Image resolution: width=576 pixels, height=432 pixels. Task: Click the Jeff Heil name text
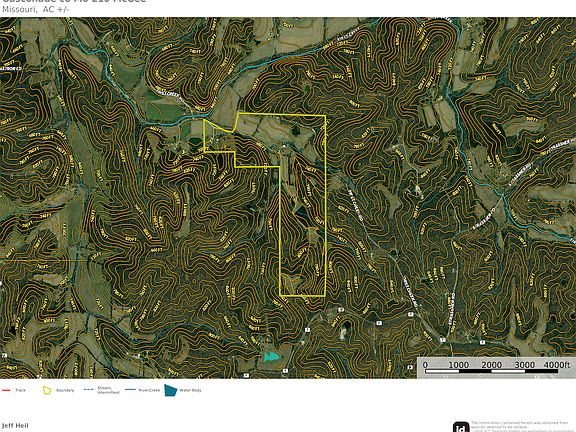(15, 425)
